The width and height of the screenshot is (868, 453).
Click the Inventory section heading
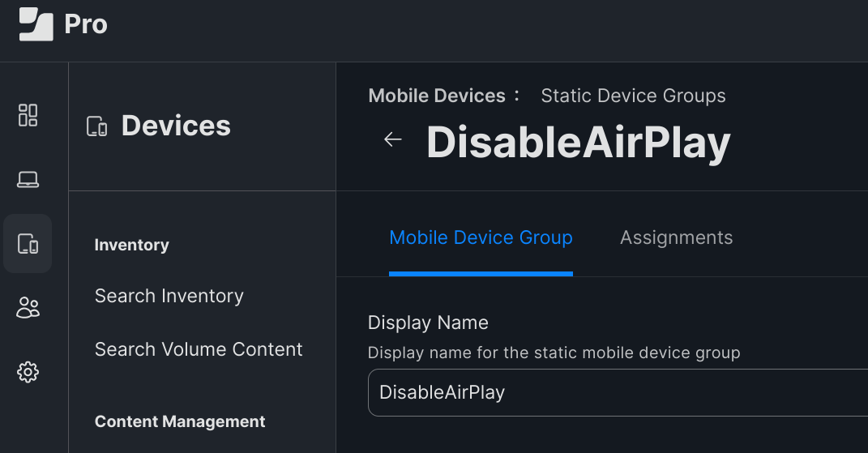pos(132,245)
